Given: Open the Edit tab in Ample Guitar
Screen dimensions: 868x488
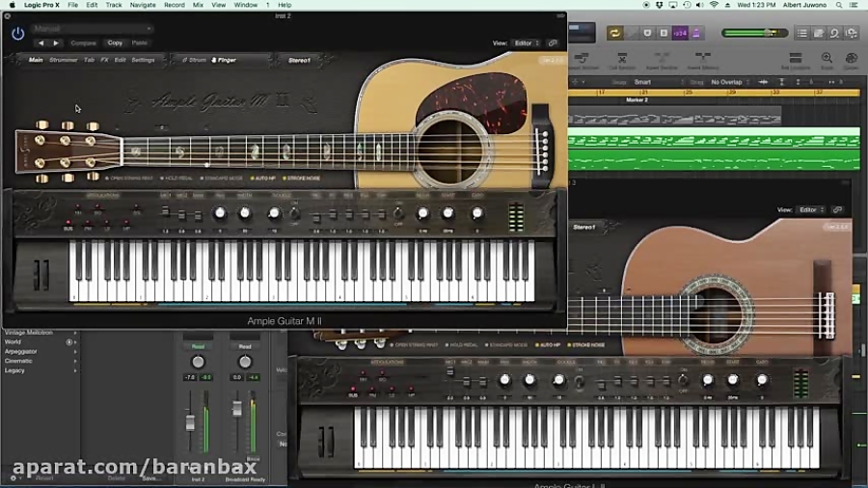Looking at the screenshot, I should click(x=121, y=60).
